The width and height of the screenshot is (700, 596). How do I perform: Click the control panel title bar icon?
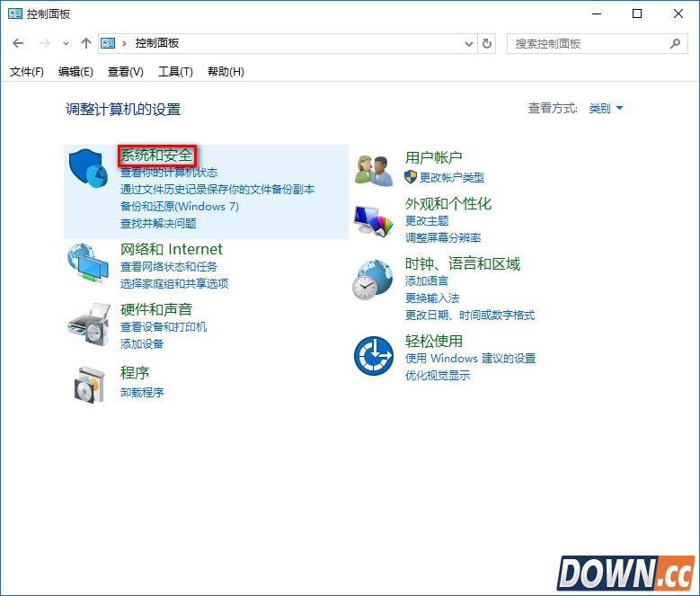[15, 13]
